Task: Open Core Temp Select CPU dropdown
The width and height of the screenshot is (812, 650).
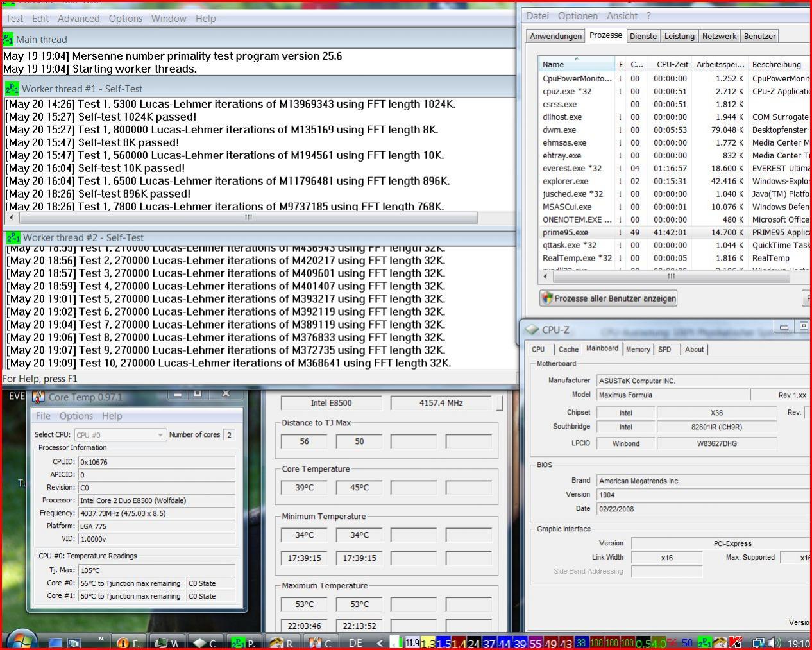Action: point(121,435)
